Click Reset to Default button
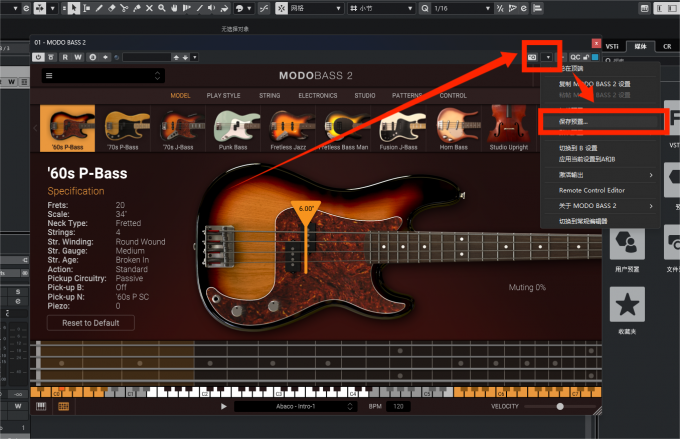This screenshot has width=680, height=439. coord(91,323)
